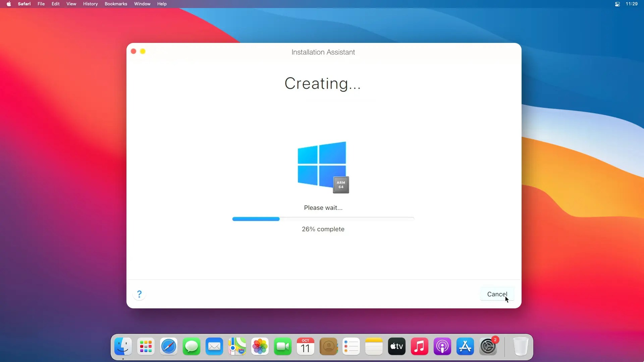Open the Apple menu
This screenshot has width=644, height=362.
(x=9, y=4)
